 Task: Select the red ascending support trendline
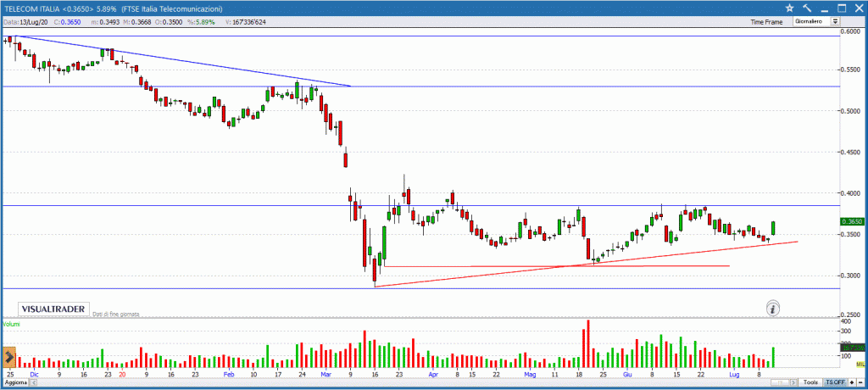pyautogui.click(x=587, y=265)
